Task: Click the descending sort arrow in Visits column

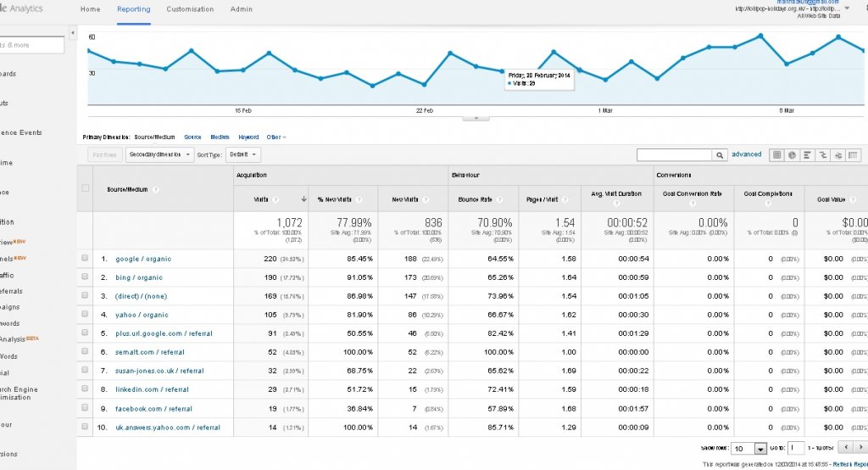Action: click(303, 199)
